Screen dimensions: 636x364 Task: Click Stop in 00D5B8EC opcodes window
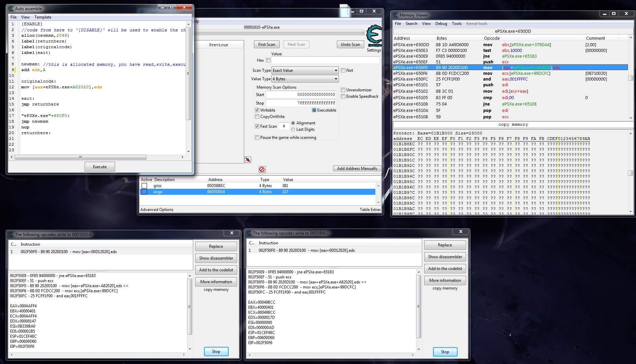[445, 352]
